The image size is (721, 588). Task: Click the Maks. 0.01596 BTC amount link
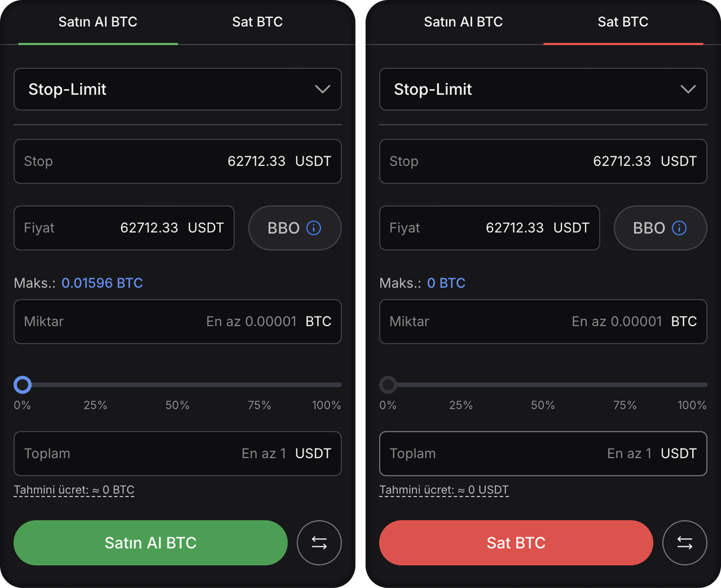pyautogui.click(x=102, y=283)
